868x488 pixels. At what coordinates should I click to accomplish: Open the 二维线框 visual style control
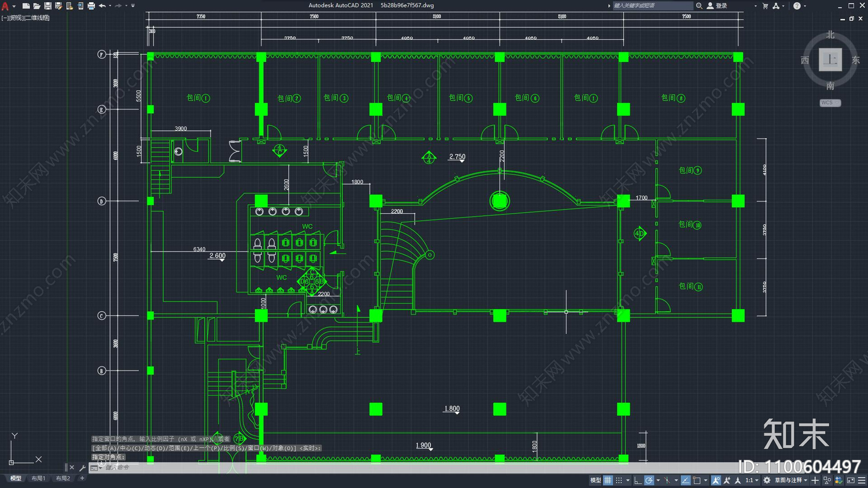point(37,18)
